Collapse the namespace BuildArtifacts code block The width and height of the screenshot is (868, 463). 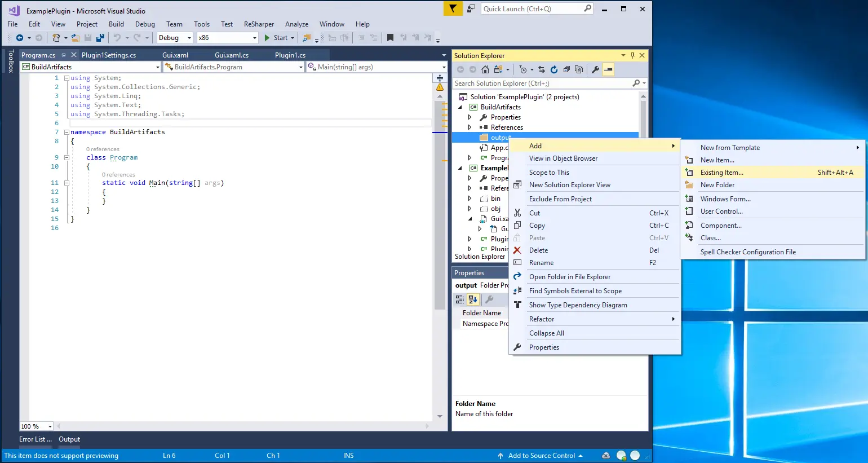(67, 132)
